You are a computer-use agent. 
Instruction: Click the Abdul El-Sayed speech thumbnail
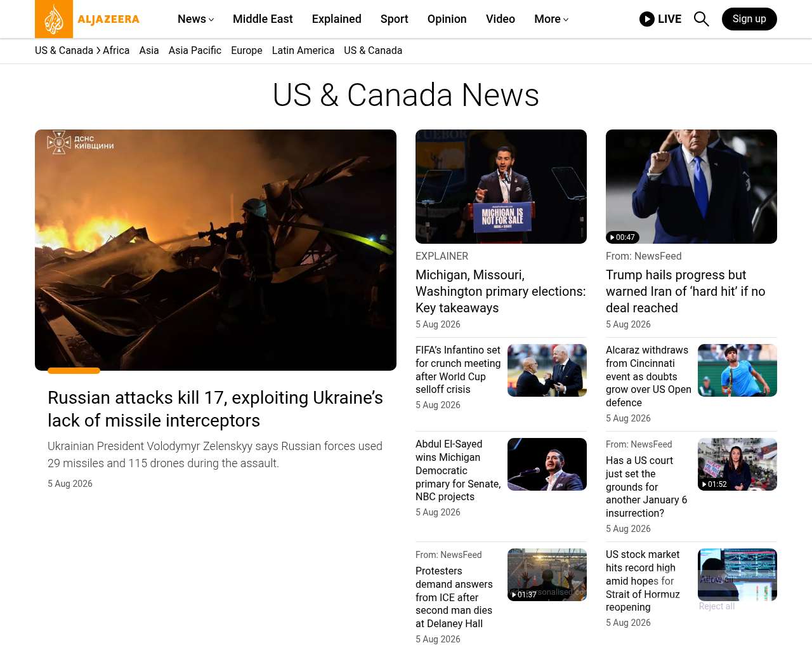(x=547, y=464)
